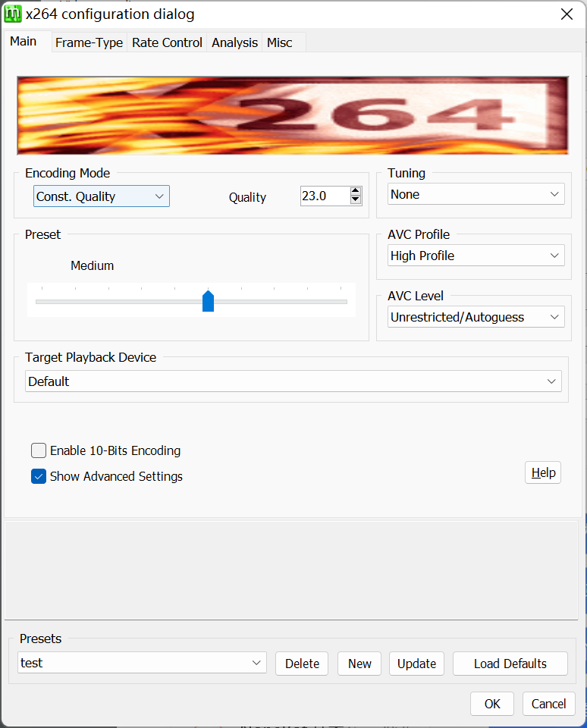The image size is (587, 728).
Task: Switch to the Rate Control tab
Action: pyautogui.click(x=167, y=42)
